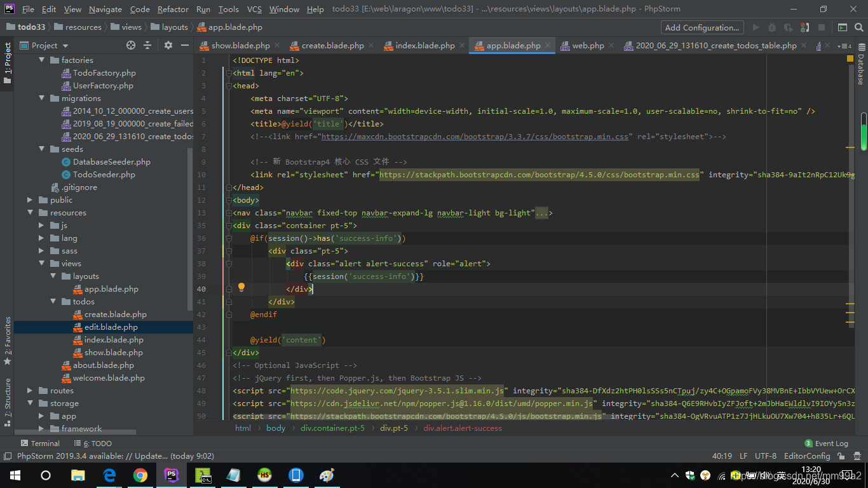Open the Refactor menu
868x488 pixels.
tap(173, 9)
